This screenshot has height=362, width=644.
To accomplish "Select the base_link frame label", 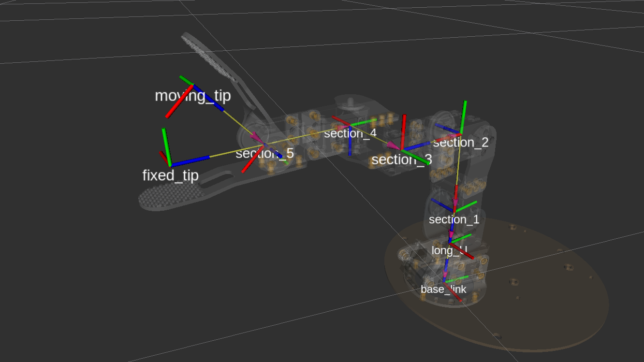I will pyautogui.click(x=443, y=289).
